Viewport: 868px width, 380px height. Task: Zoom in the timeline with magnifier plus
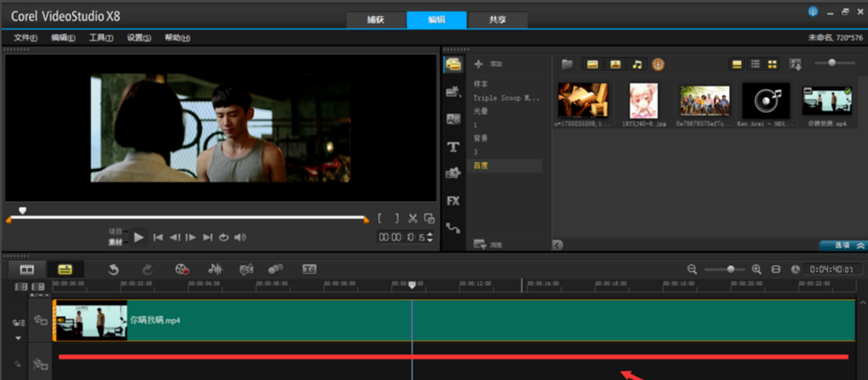tap(757, 269)
